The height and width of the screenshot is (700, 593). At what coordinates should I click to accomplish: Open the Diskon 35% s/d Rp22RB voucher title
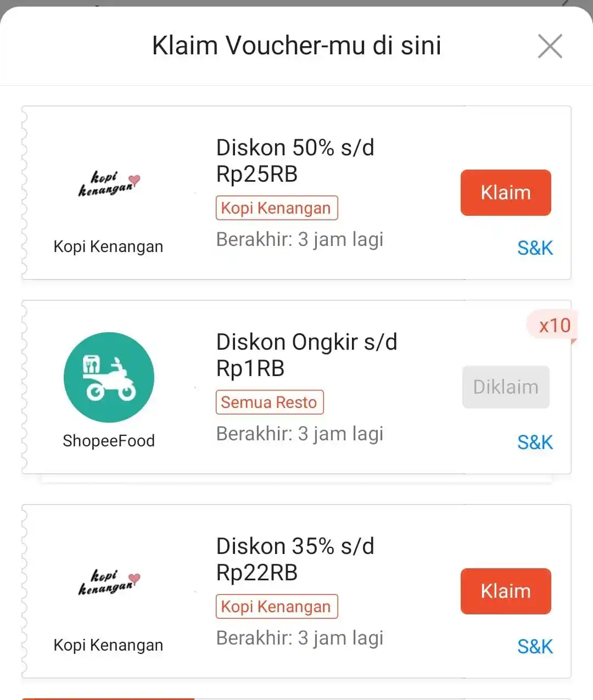[295, 559]
